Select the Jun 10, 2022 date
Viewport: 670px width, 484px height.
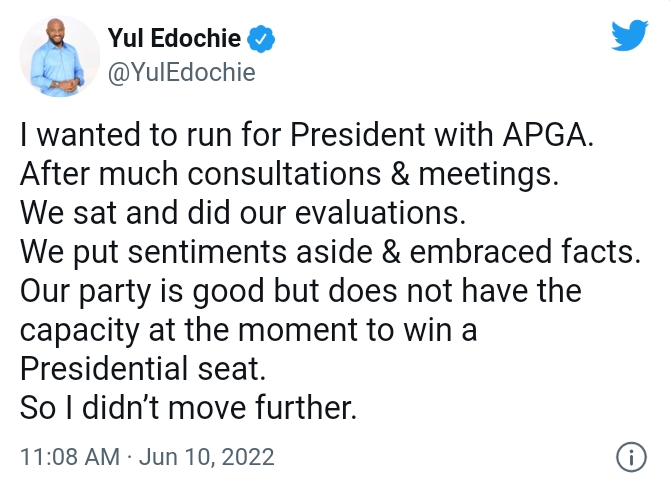click(206, 457)
